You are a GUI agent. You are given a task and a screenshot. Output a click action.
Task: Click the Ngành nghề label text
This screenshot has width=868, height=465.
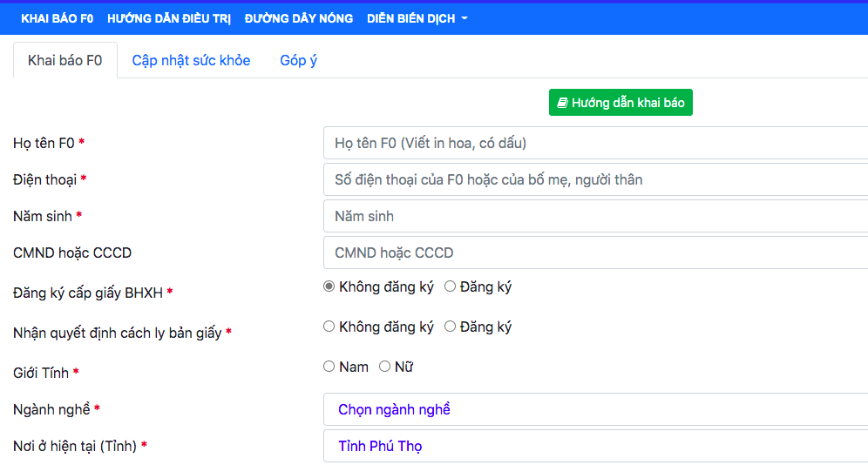coord(51,410)
